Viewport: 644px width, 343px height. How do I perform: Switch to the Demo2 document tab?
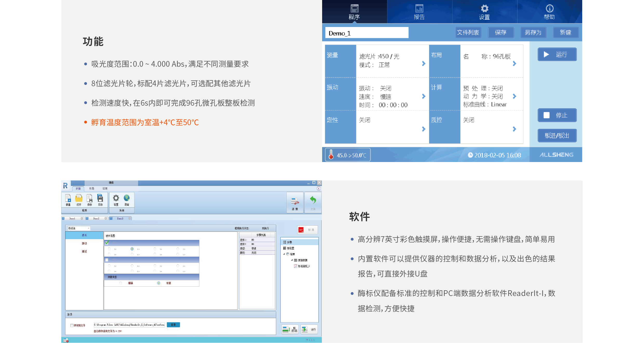point(96,218)
